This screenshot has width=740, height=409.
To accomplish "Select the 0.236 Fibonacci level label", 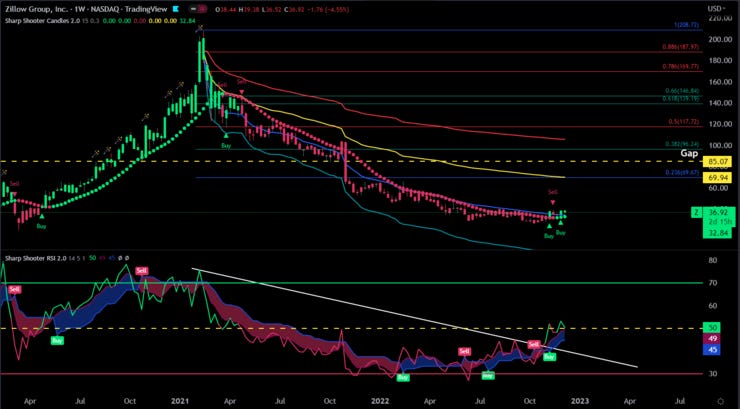I will click(682, 173).
